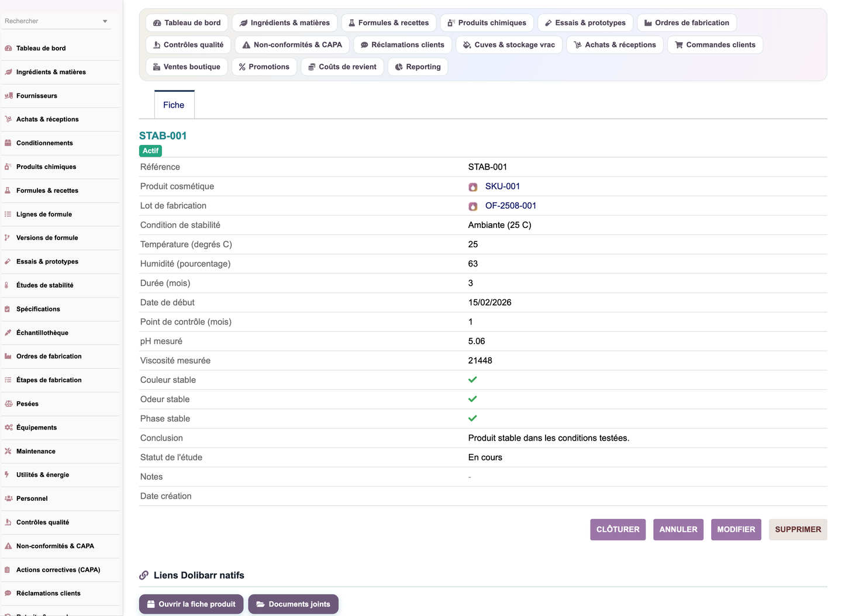
Task: Click the chain link icon beside Liens Dolibarr natifs
Action: click(144, 576)
